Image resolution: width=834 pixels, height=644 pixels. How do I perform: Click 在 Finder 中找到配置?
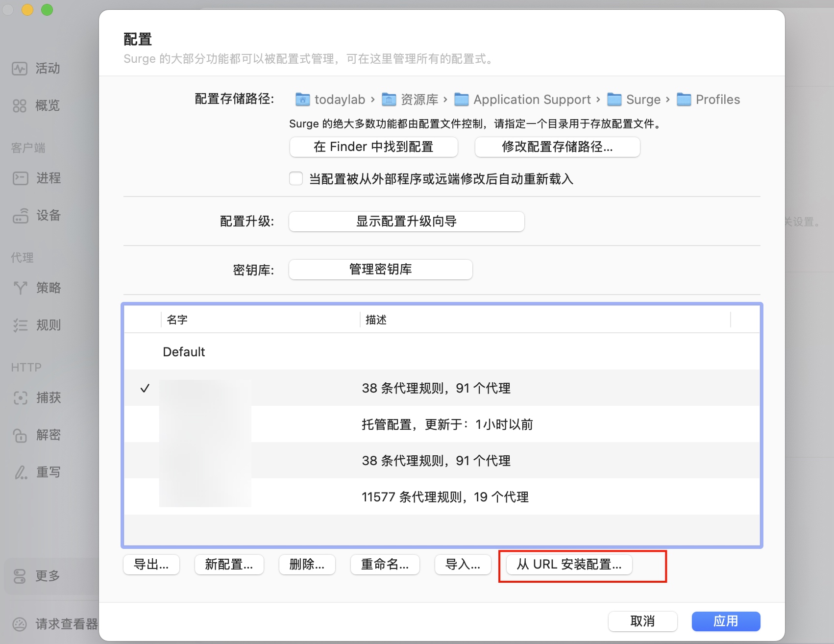[373, 147]
